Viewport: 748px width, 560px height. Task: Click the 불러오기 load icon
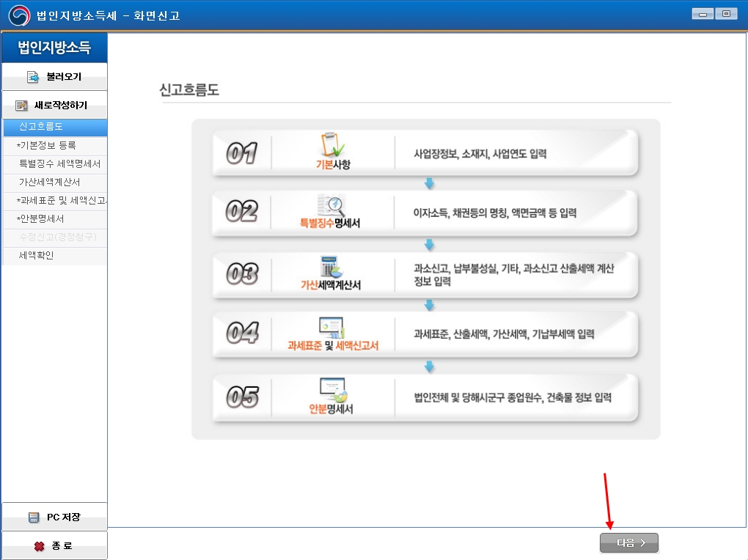click(x=33, y=77)
